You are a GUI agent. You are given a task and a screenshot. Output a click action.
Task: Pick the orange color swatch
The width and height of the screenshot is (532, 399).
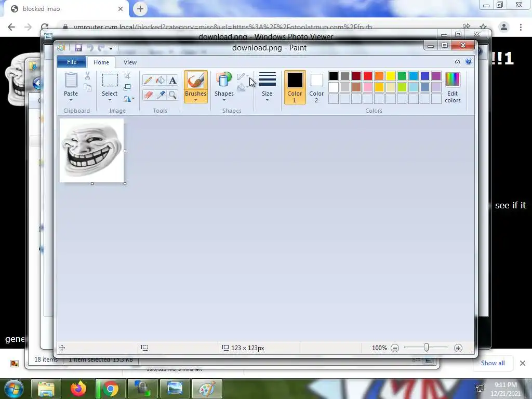(379, 76)
